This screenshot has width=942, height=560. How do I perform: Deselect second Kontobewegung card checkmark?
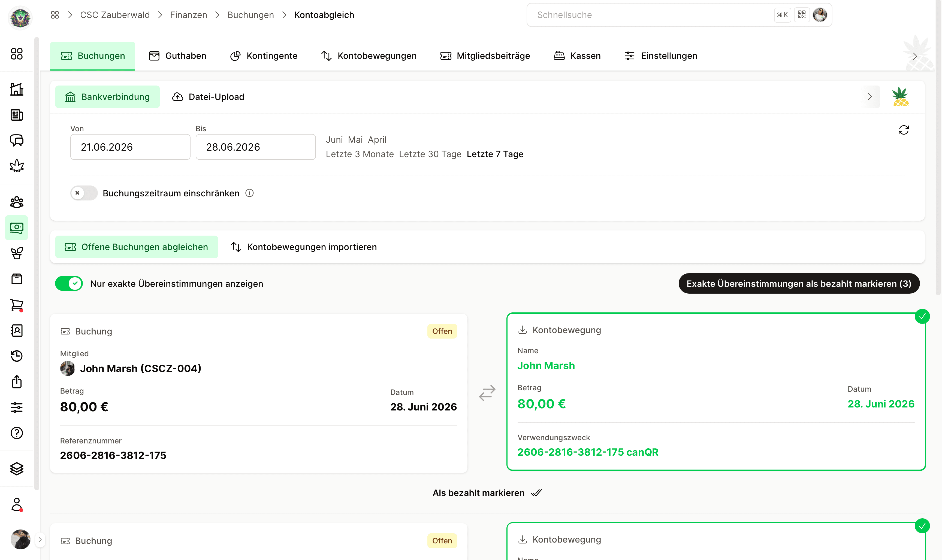[922, 526]
